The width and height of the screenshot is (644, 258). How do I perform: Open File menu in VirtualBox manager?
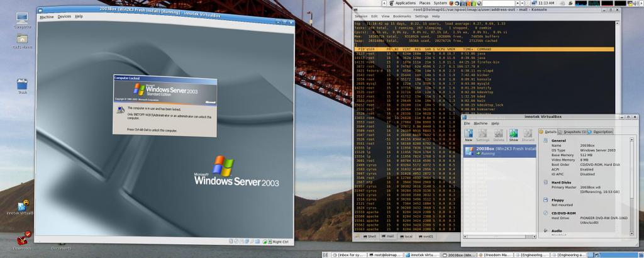466,123
